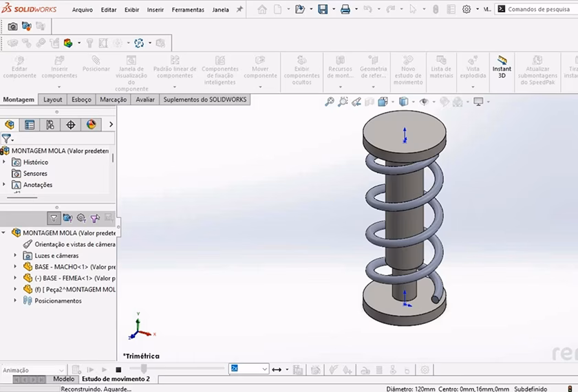Click the Instant 3D tool

pyautogui.click(x=502, y=65)
